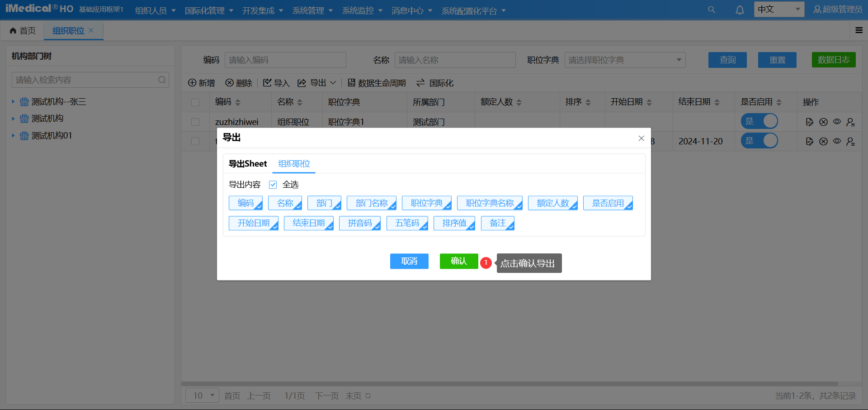
Task: Open the 职位字典 dictionary dropdown
Action: point(625,60)
